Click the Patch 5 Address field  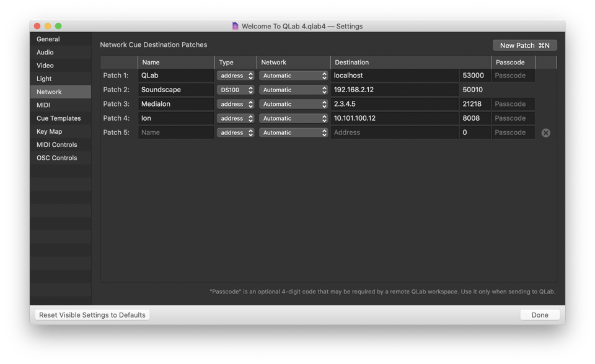coord(394,132)
